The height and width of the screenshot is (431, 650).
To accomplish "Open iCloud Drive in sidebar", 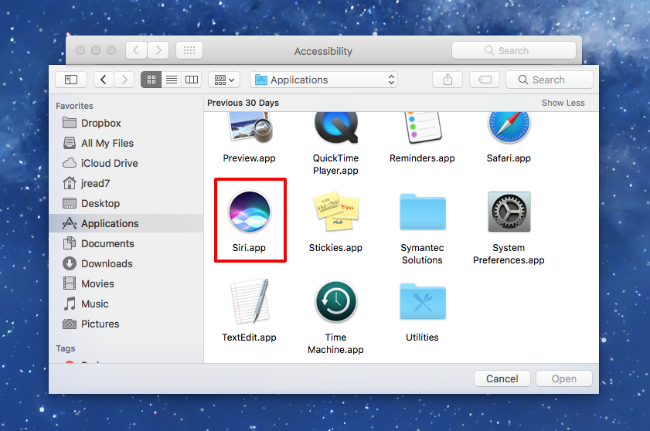I will coord(126,163).
